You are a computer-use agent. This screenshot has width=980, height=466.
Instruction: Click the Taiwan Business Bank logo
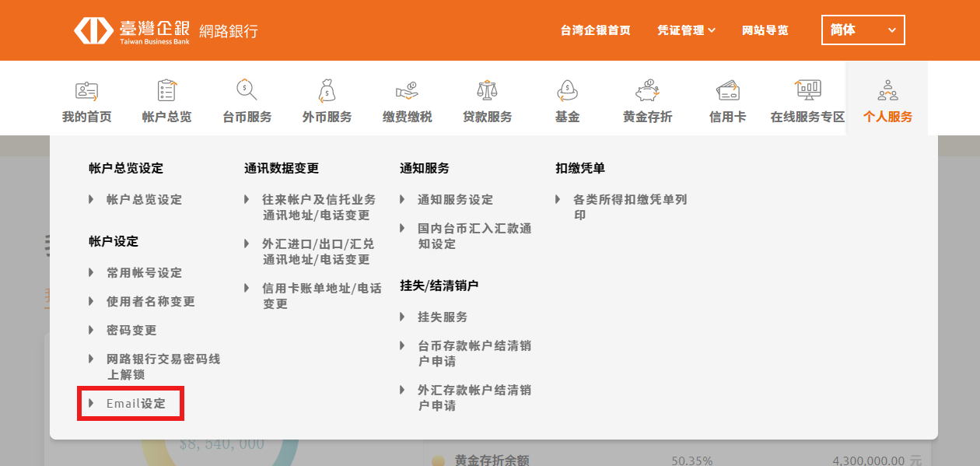coord(166,30)
